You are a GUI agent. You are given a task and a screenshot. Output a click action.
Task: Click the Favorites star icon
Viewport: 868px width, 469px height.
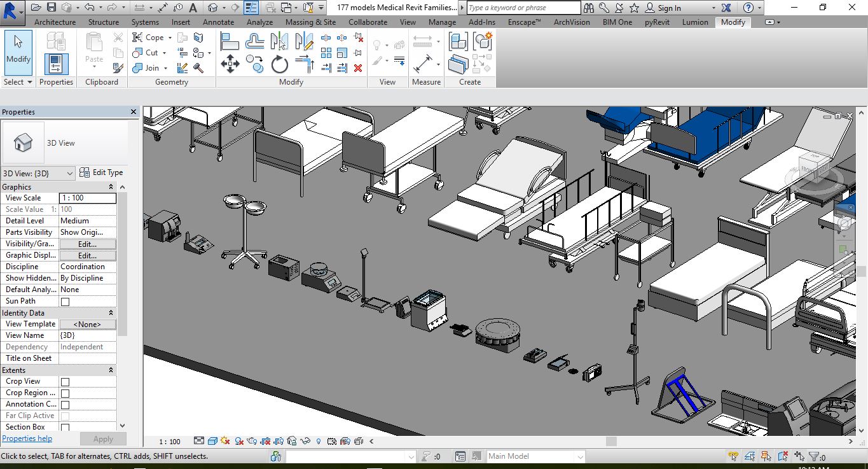634,8
